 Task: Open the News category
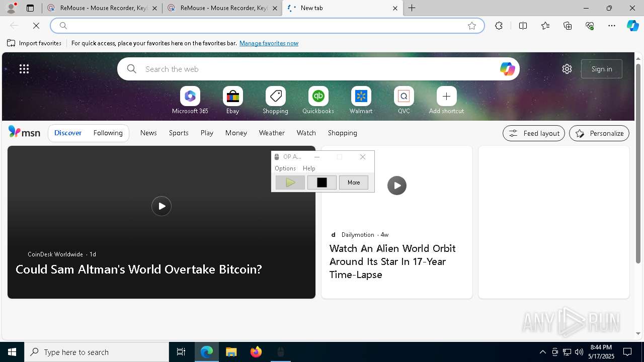tap(148, 133)
